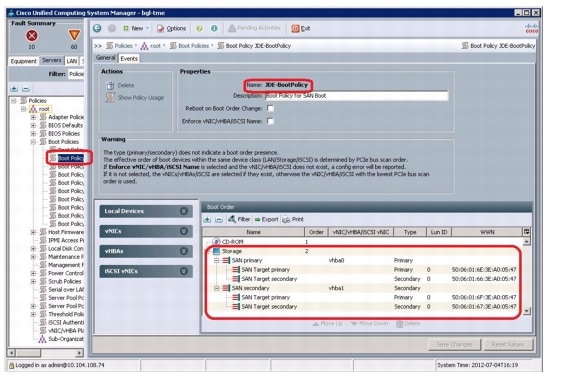Switch to the Equipment tab
Screen dimensions: 576x376
24,61
